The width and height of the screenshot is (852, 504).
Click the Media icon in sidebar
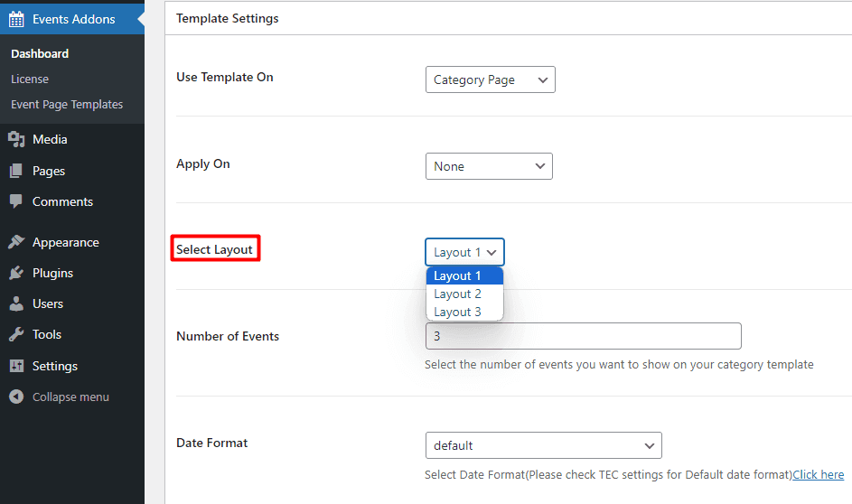coord(16,139)
